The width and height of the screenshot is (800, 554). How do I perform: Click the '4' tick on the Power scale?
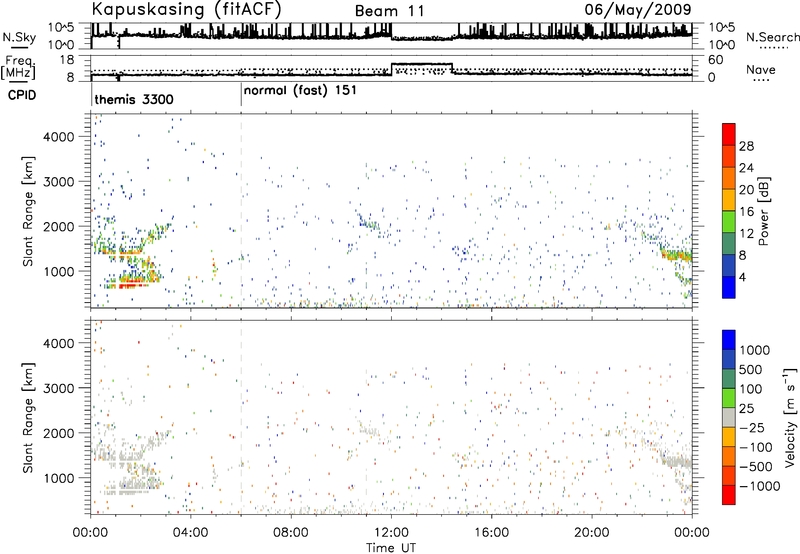pos(742,277)
